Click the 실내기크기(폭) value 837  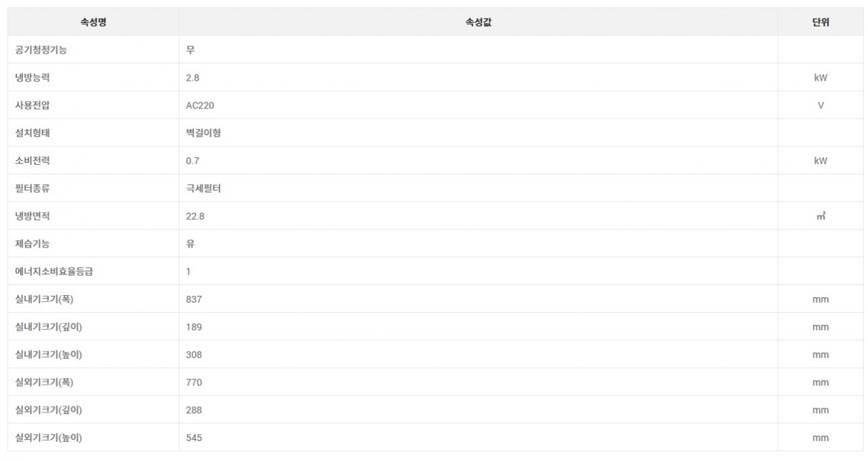coord(194,299)
